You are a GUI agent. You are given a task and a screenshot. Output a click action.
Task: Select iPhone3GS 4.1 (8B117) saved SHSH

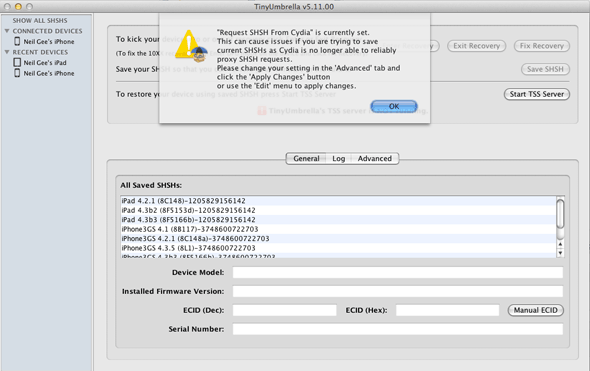pyautogui.click(x=338, y=229)
